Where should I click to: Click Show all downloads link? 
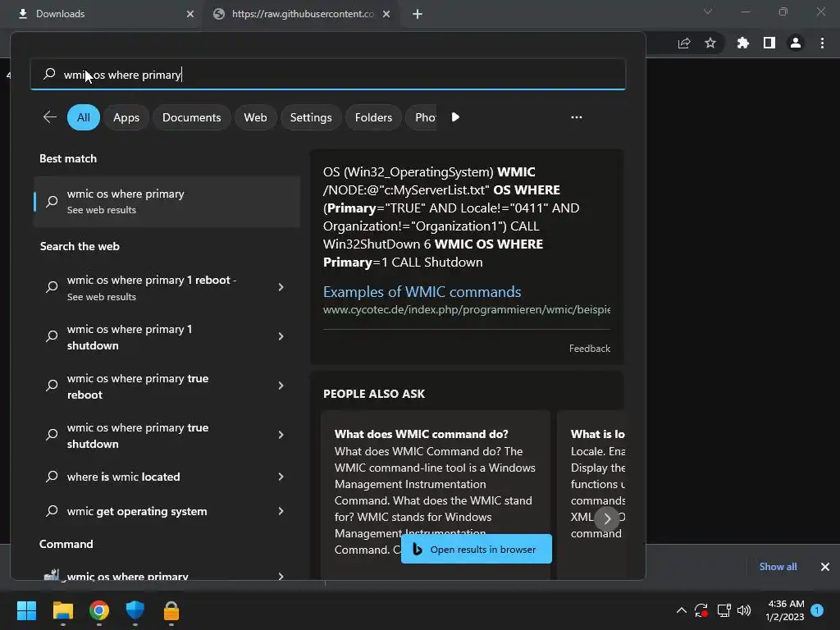coord(778,566)
